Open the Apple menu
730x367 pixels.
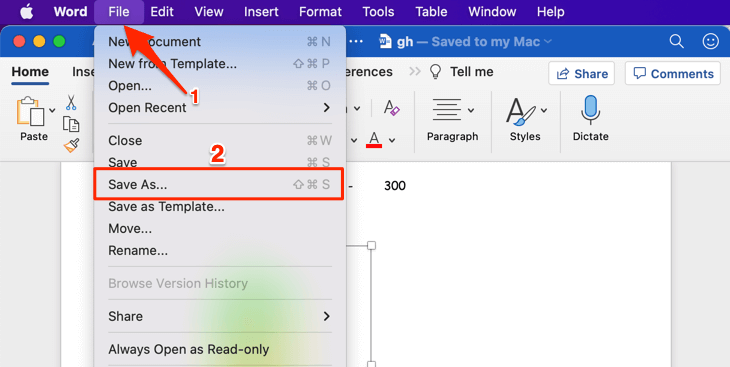pyautogui.click(x=27, y=12)
